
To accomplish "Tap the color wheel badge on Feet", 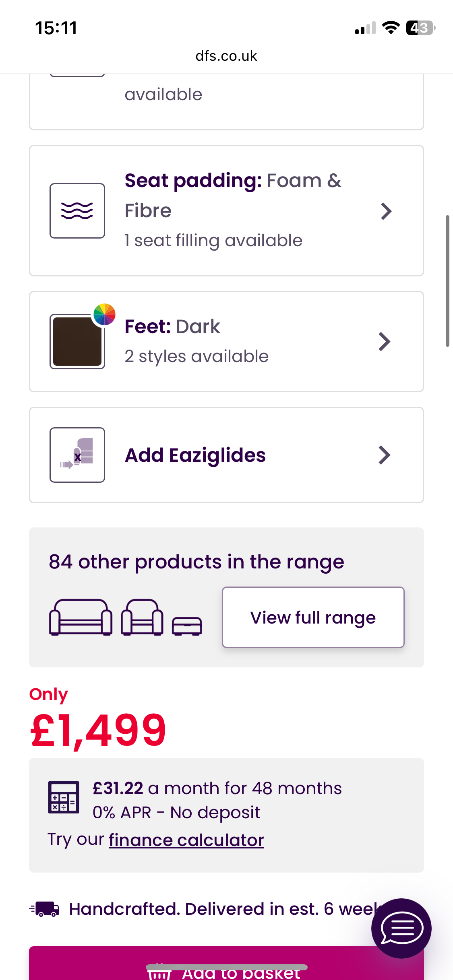I will click(x=104, y=314).
